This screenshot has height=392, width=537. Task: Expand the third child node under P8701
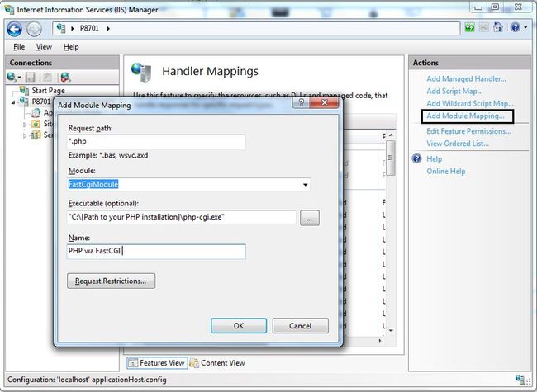25,136
